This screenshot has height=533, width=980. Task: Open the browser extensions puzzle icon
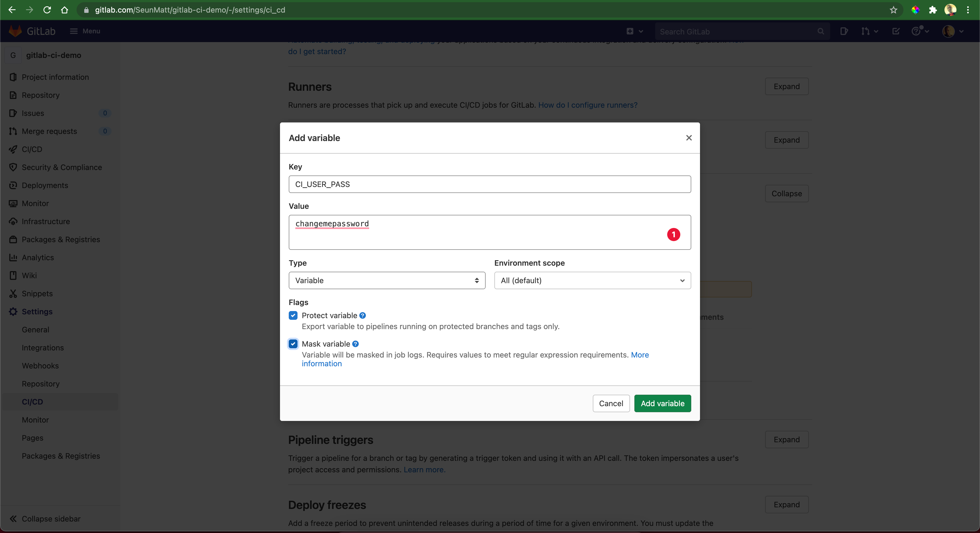(x=932, y=10)
